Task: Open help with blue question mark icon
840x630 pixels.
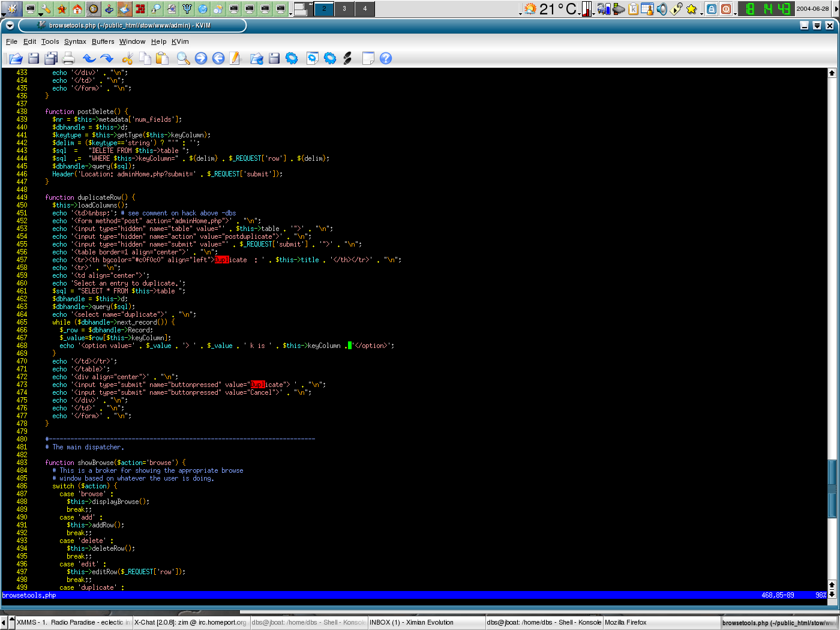Action: point(386,58)
